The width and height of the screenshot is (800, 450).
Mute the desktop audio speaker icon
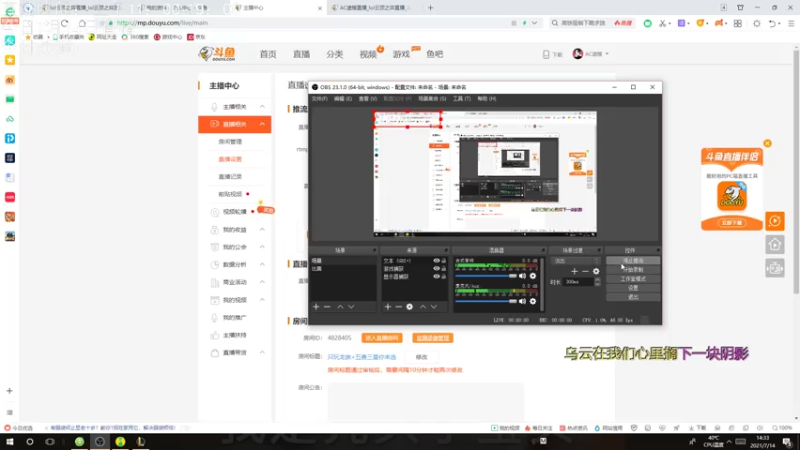point(522,276)
